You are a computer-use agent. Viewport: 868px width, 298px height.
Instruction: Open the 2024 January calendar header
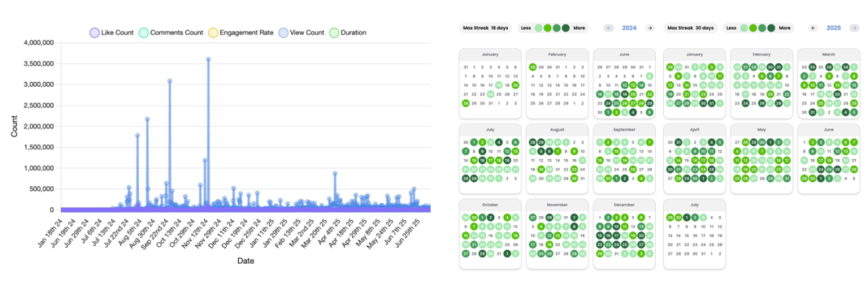tap(490, 55)
